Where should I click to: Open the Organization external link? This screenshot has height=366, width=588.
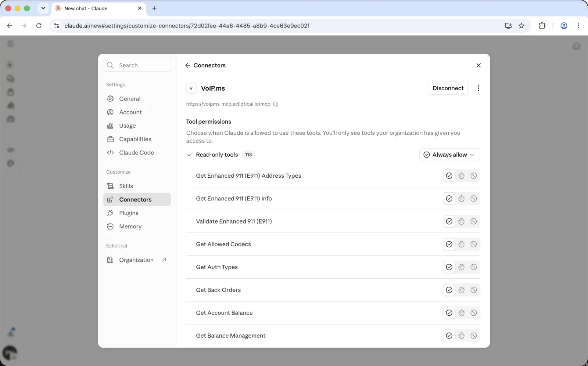(137, 260)
